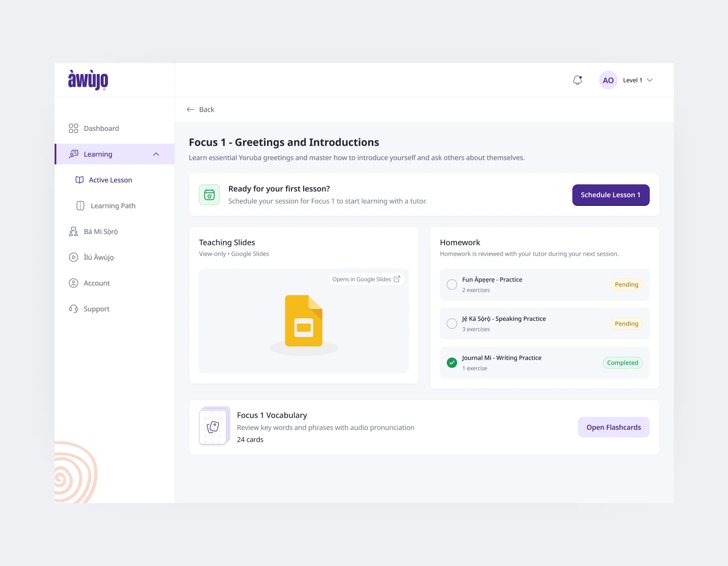This screenshot has width=728, height=566.
Task: Click Open Flashcards button
Action: [614, 427]
